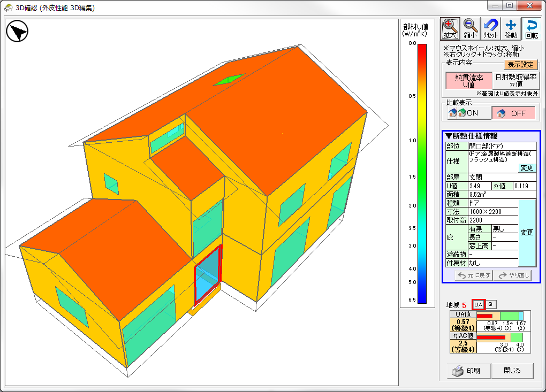Click the U値 value 3.49
546x392 pixels.
pyautogui.click(x=480, y=186)
